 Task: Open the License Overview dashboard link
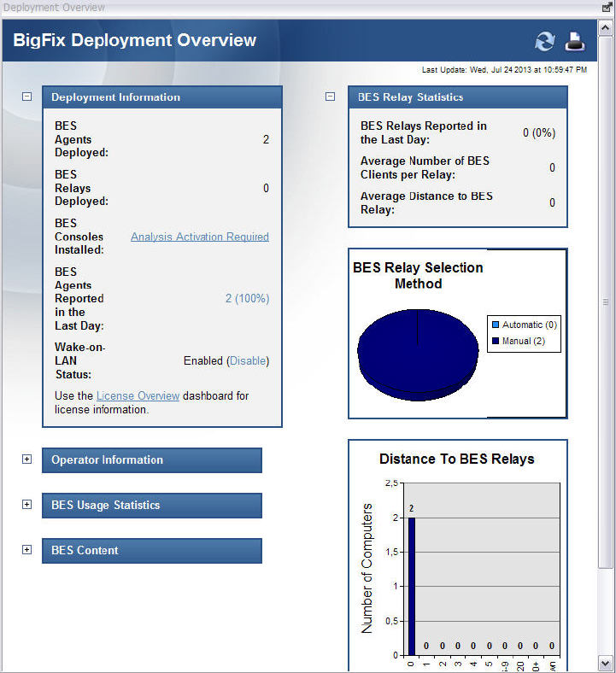click(138, 395)
